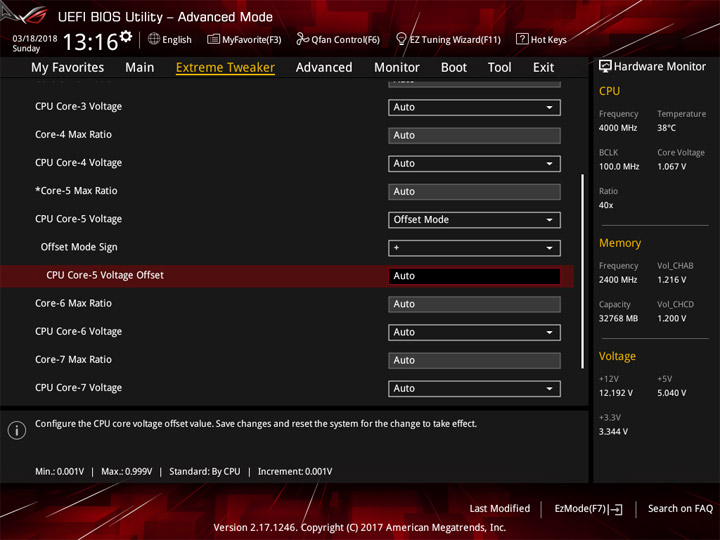Click the 32768 MB memory capacity value

click(x=618, y=319)
